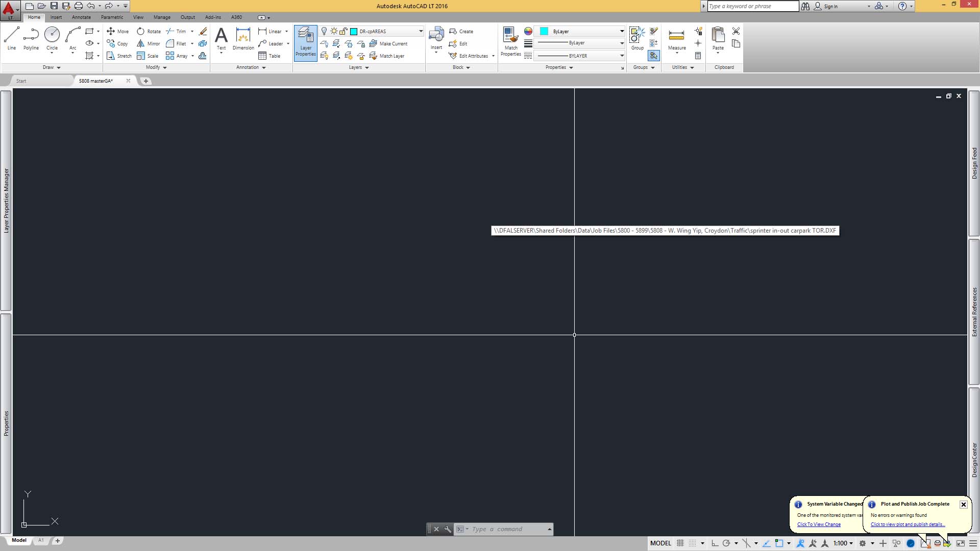Choose the Stretch tool
The height and width of the screenshot is (551, 980).
point(119,56)
